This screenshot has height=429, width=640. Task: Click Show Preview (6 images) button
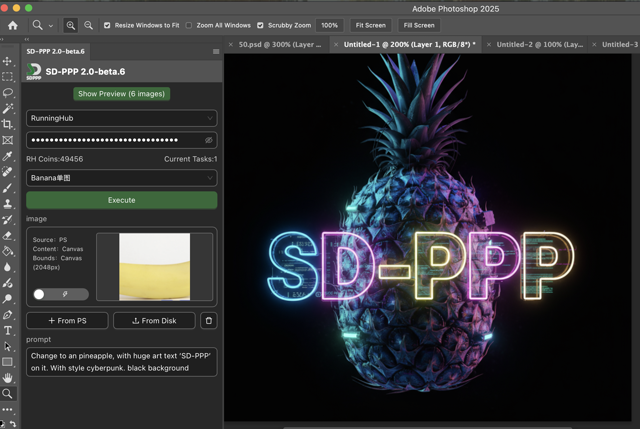(x=122, y=94)
